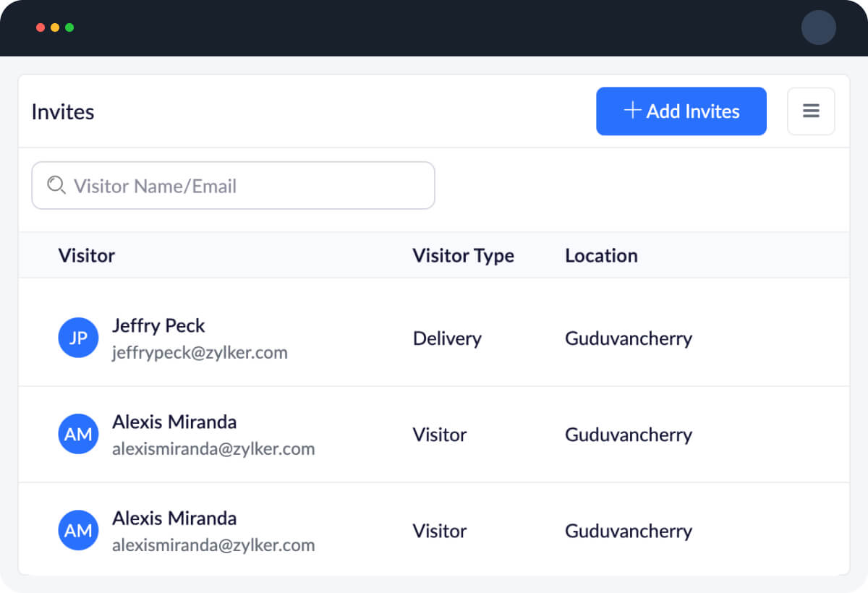Click the plus icon on Add Invites

click(633, 111)
